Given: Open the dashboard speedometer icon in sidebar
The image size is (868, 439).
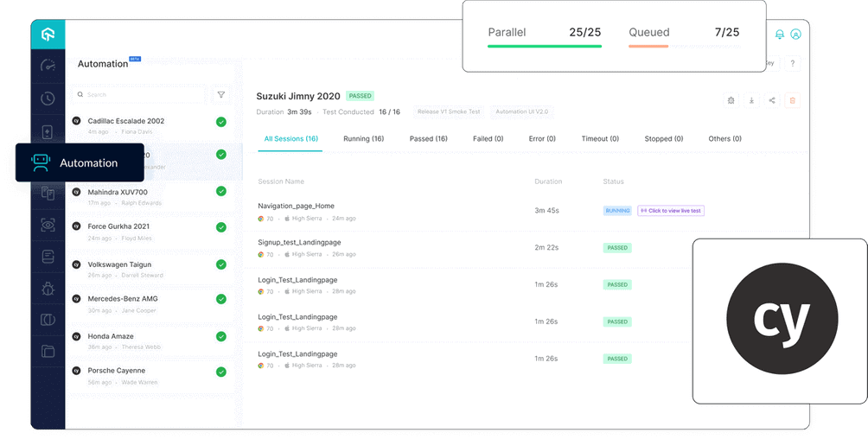Looking at the screenshot, I should pos(48,65).
